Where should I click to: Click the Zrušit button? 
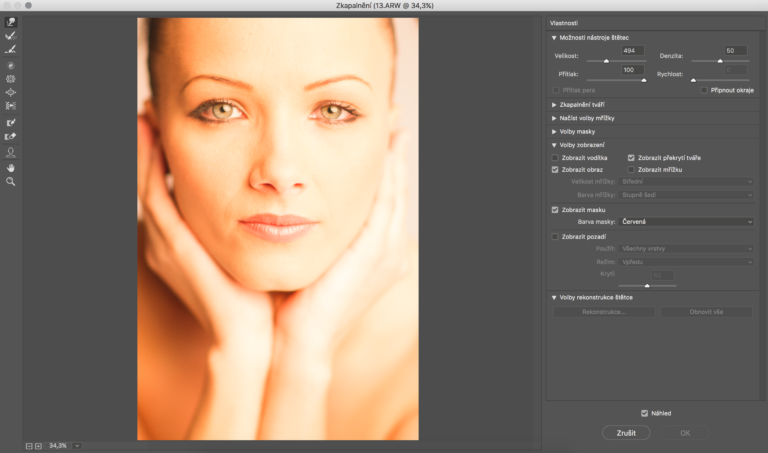coord(626,433)
